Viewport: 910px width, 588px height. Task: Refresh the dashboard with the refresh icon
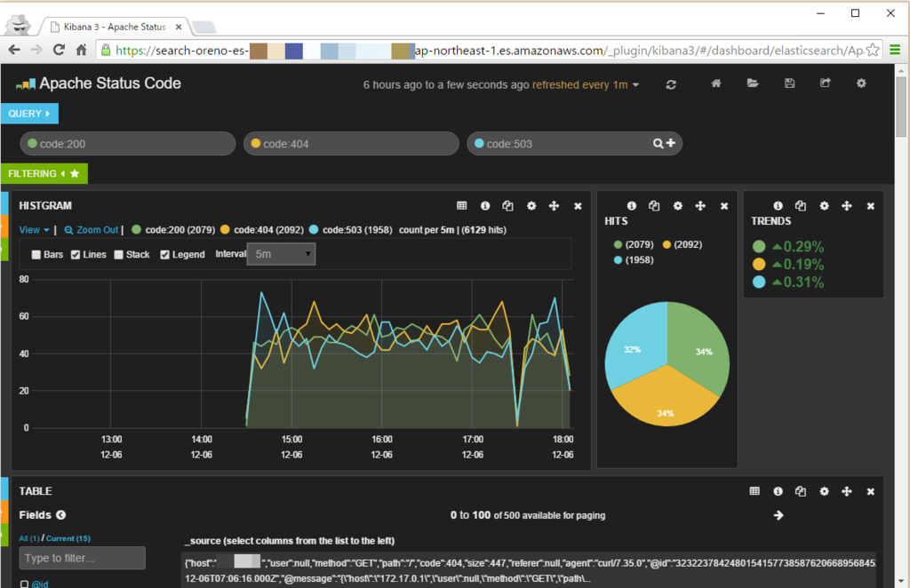(x=671, y=84)
